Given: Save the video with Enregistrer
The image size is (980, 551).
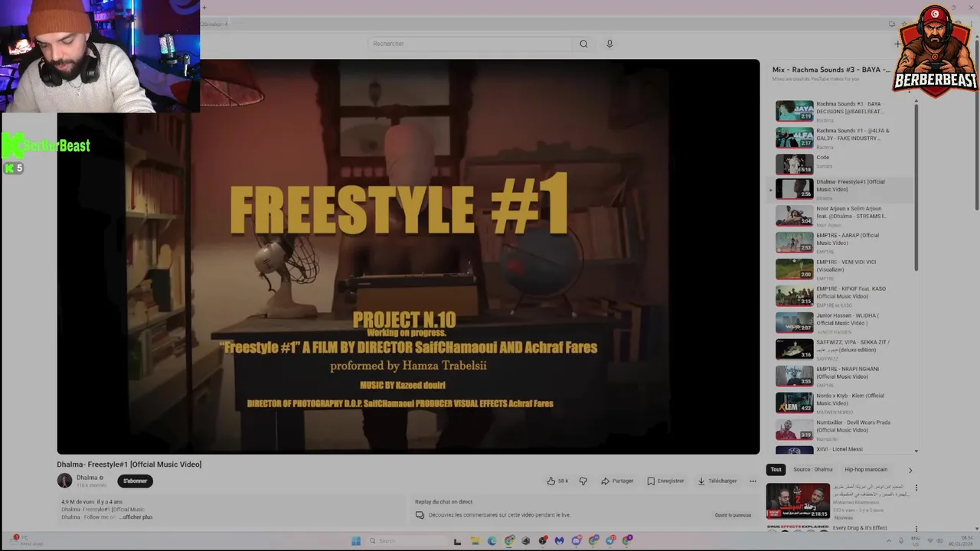Looking at the screenshot, I should pos(665,481).
